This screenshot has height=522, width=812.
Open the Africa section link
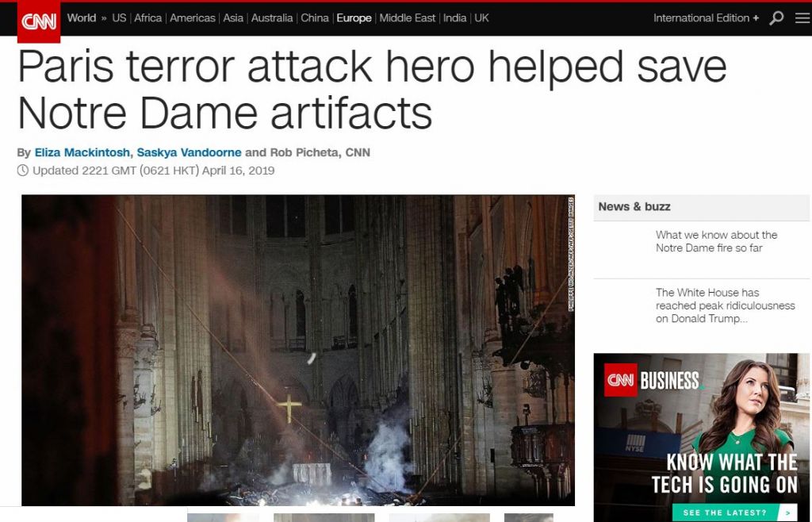(148, 18)
